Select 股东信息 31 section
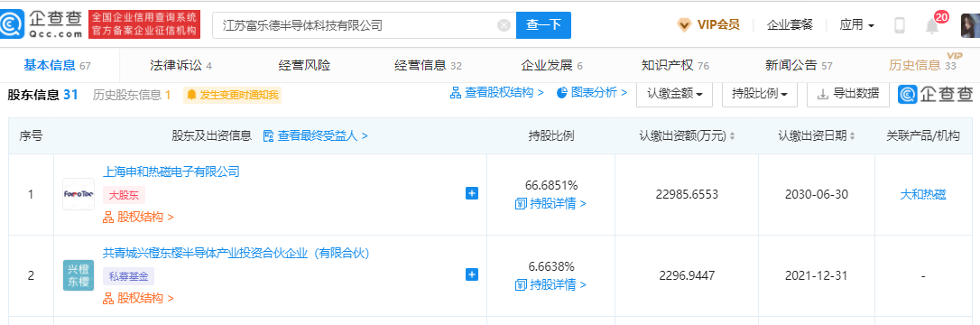980x325 pixels. [x=42, y=95]
